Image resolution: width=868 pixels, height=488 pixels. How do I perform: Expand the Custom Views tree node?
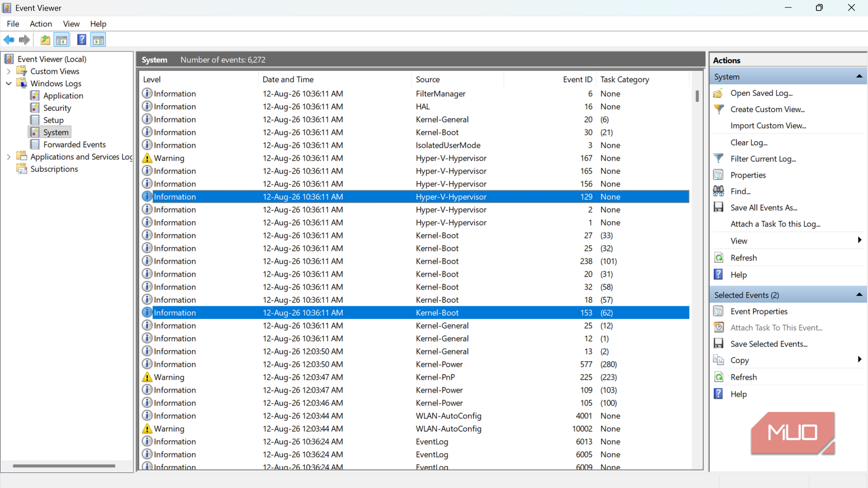[x=8, y=72]
